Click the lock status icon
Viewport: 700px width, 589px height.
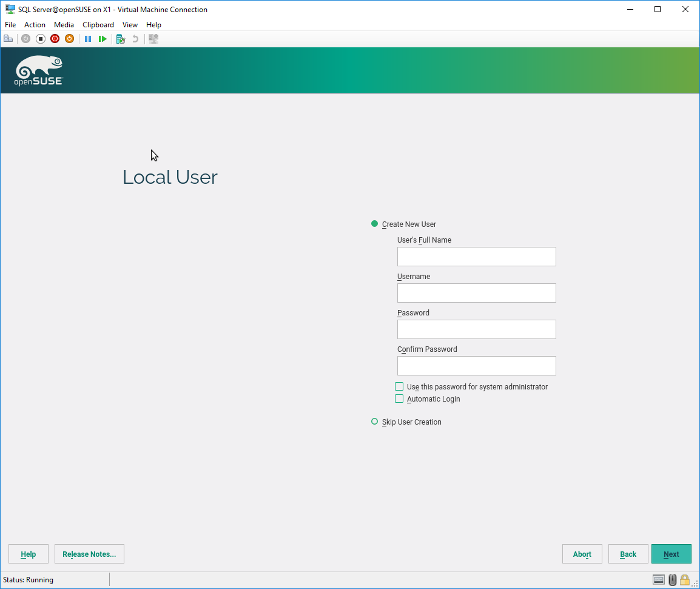click(x=684, y=580)
